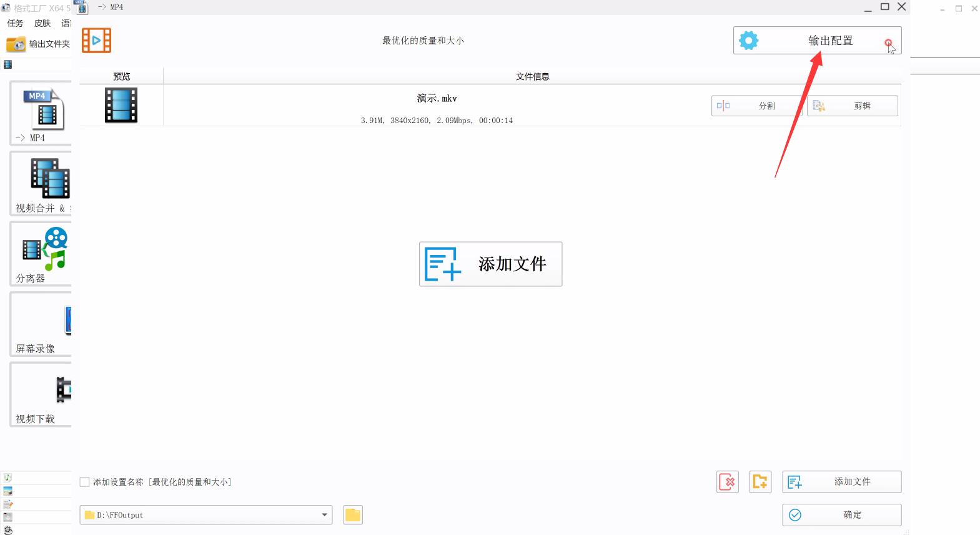
Task: Select the 视频下载 tool in sidebar
Action: pyautogui.click(x=41, y=395)
